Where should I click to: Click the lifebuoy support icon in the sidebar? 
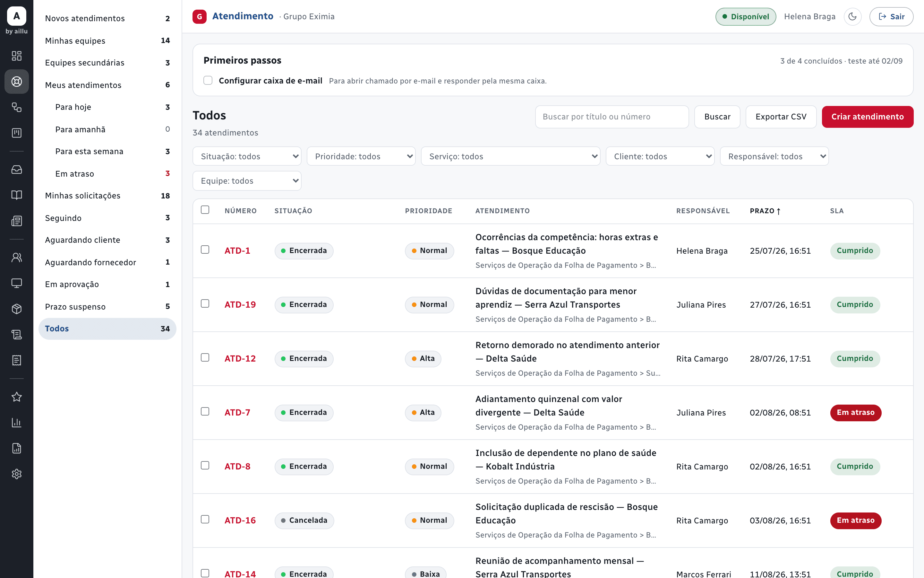[16, 82]
